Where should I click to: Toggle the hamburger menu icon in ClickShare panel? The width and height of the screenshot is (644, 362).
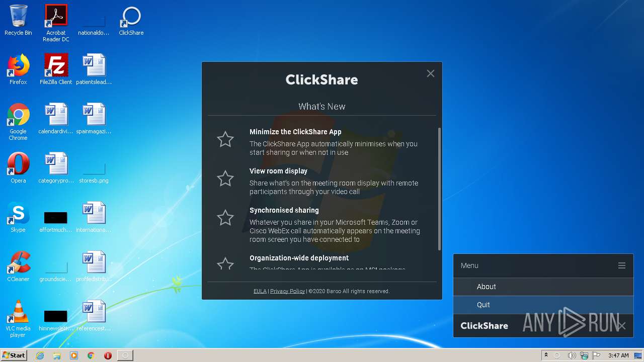622,265
